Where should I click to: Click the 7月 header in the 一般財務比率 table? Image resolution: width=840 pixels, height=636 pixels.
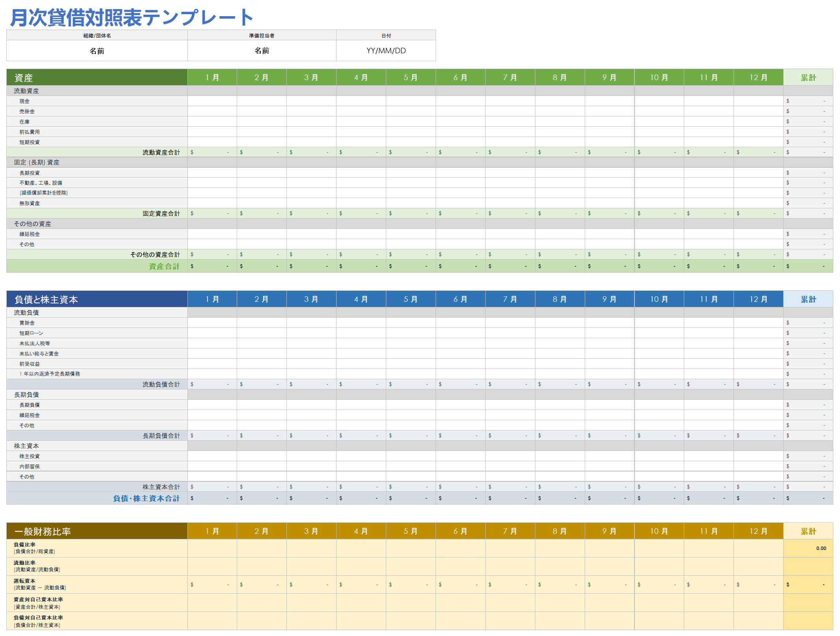point(510,531)
